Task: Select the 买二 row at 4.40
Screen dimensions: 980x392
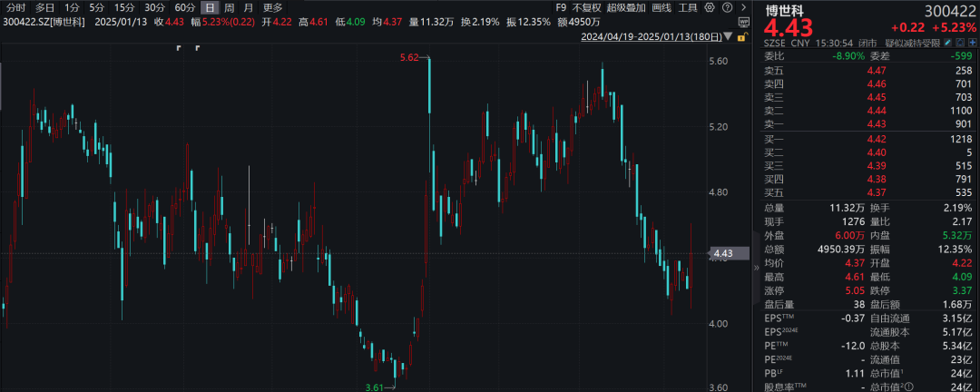Action: (868, 152)
